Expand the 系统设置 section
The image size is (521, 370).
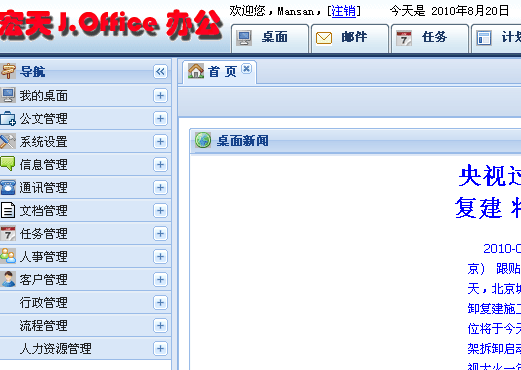[x=160, y=141]
